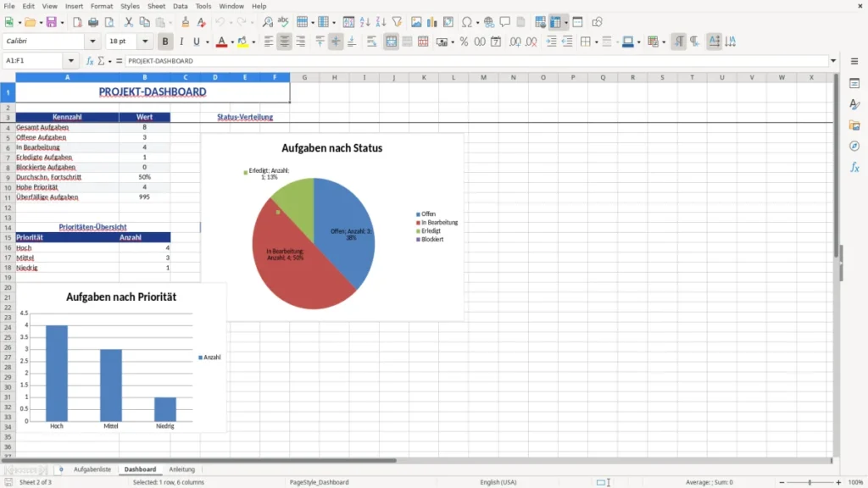The height and width of the screenshot is (488, 868).
Task: Open the font name dropdown
Action: (x=92, y=42)
